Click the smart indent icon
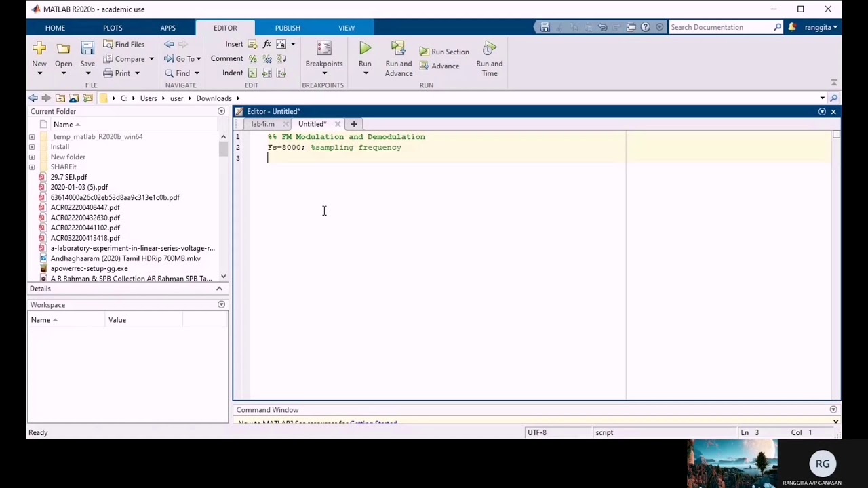 252,73
